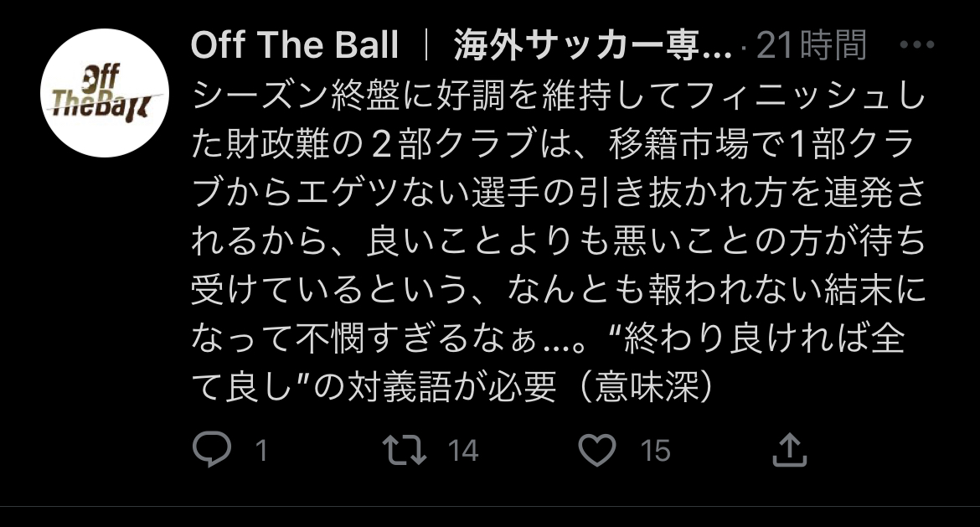Click the like count 15
980x527 pixels.
point(655,451)
